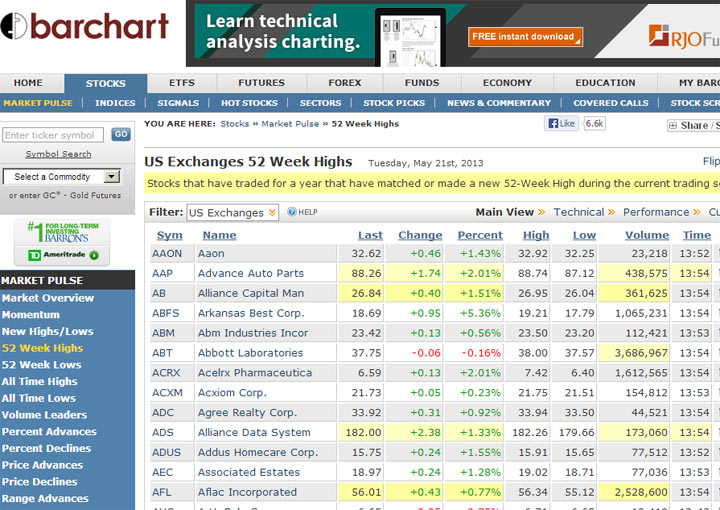Select the STOCKS main tab

[106, 84]
